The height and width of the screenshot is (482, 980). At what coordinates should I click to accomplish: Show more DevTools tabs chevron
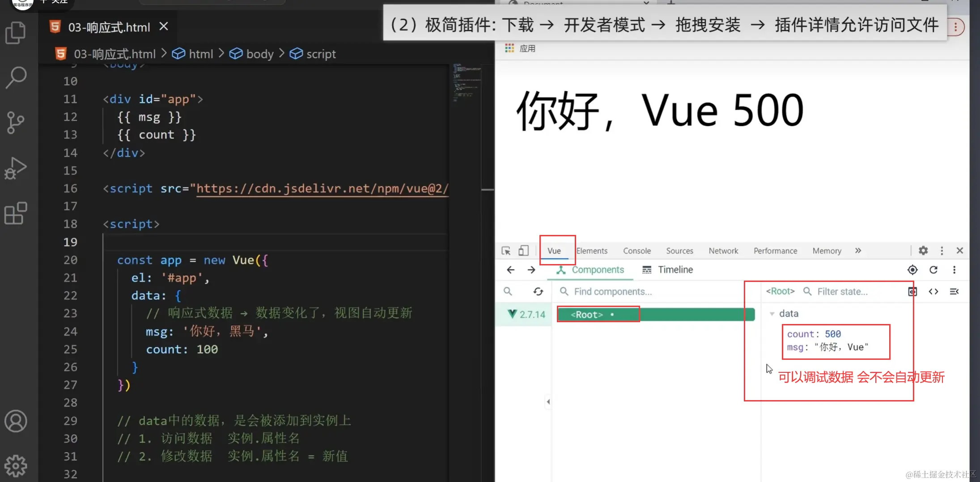tap(858, 251)
